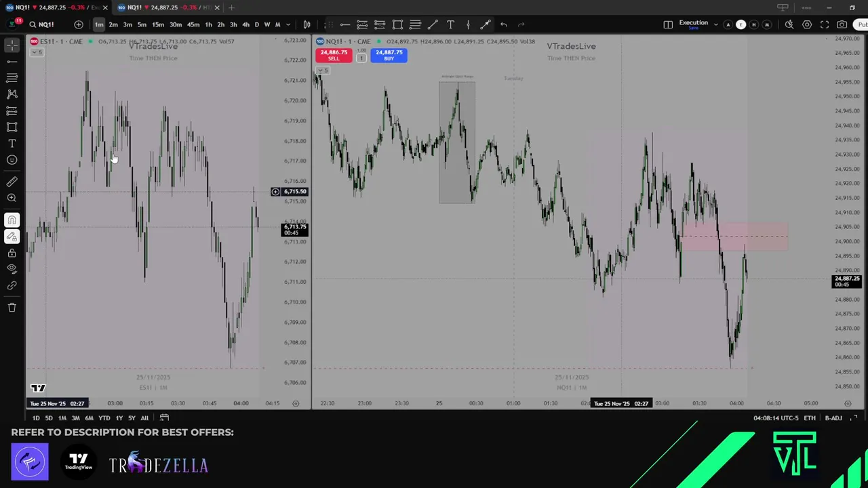Open quick search icon in top toolbar
This screenshot has height=488, width=868.
(789, 24)
